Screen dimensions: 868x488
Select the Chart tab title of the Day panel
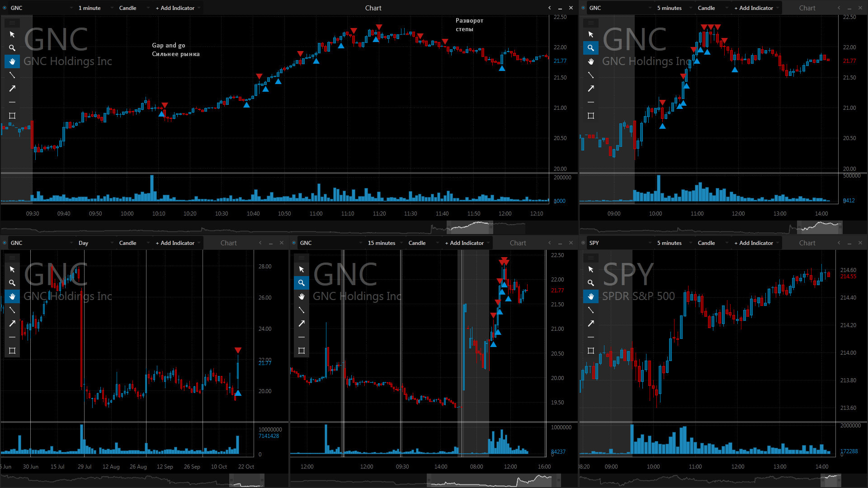pyautogui.click(x=228, y=243)
